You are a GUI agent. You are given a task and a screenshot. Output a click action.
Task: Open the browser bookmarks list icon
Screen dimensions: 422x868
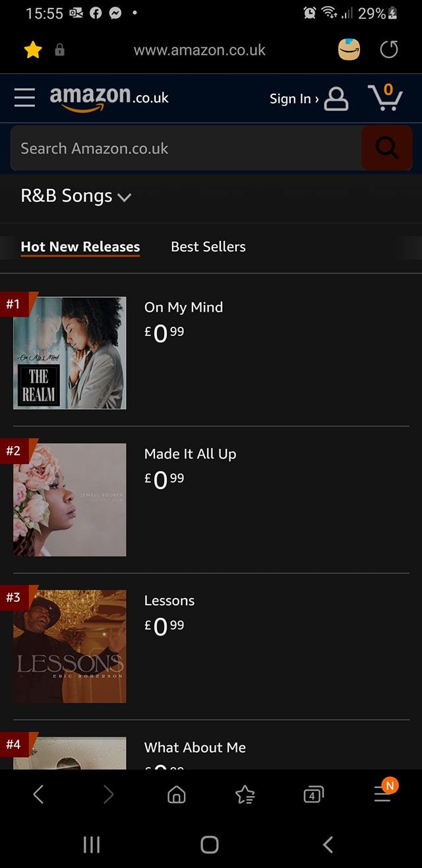coord(245,795)
